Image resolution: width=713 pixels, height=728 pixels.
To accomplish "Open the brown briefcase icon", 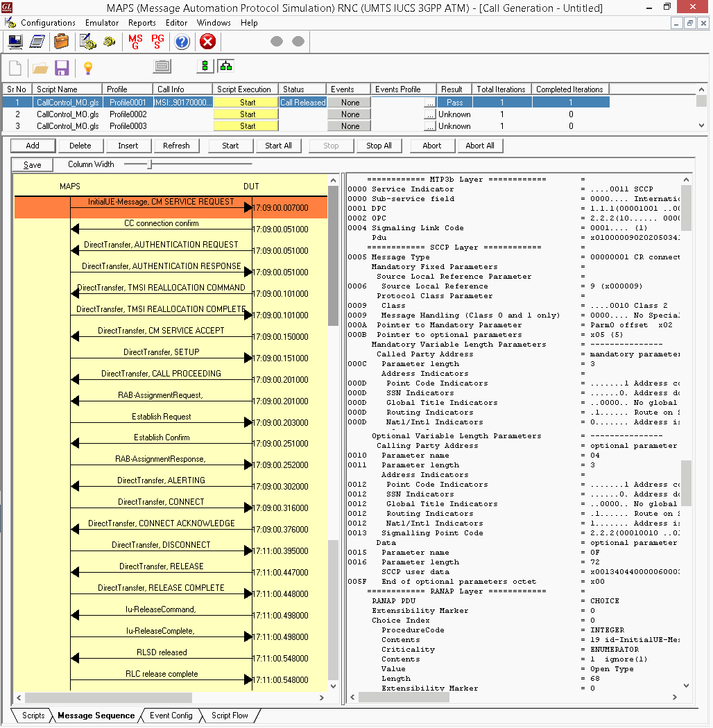I will [x=61, y=42].
